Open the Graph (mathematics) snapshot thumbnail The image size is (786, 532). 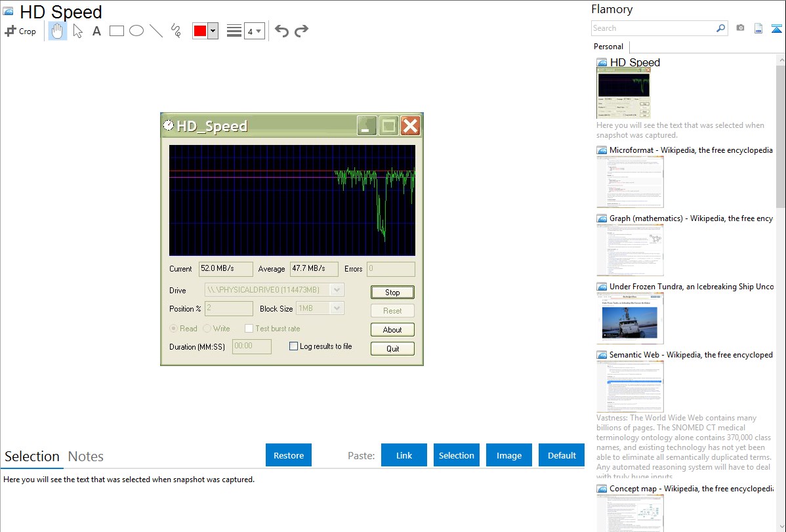630,250
